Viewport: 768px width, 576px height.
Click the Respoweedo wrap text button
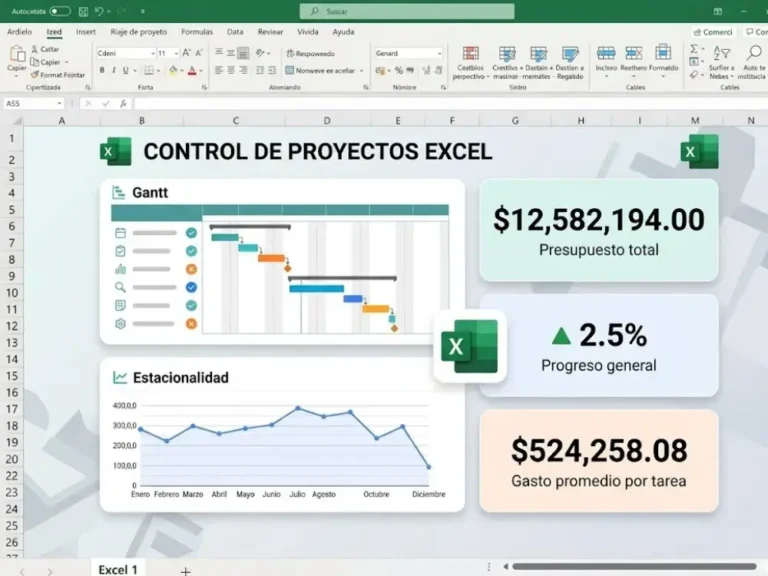click(311, 53)
